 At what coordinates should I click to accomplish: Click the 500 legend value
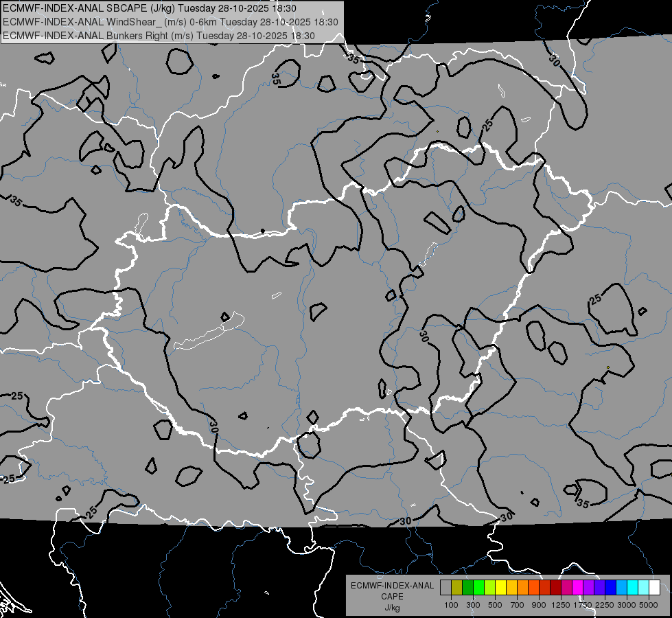(x=495, y=605)
